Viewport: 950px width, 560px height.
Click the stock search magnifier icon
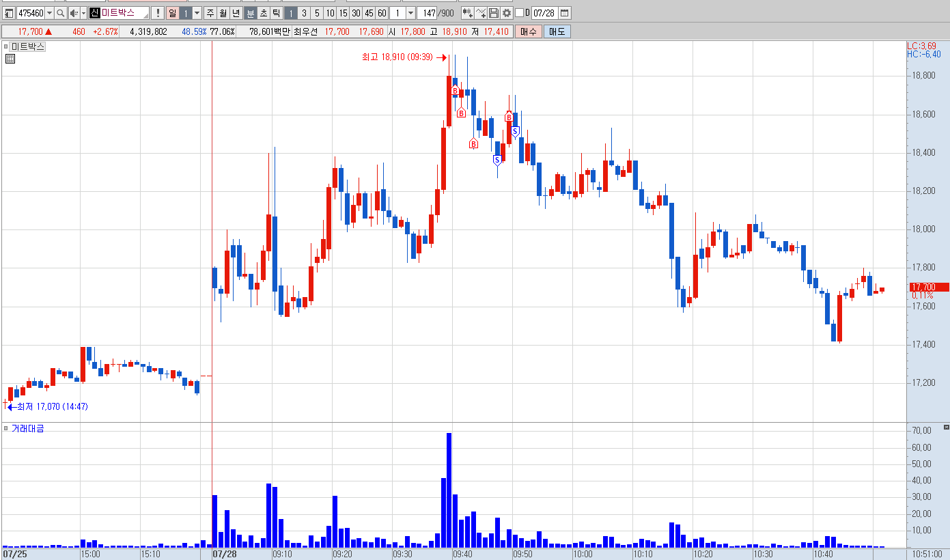60,13
